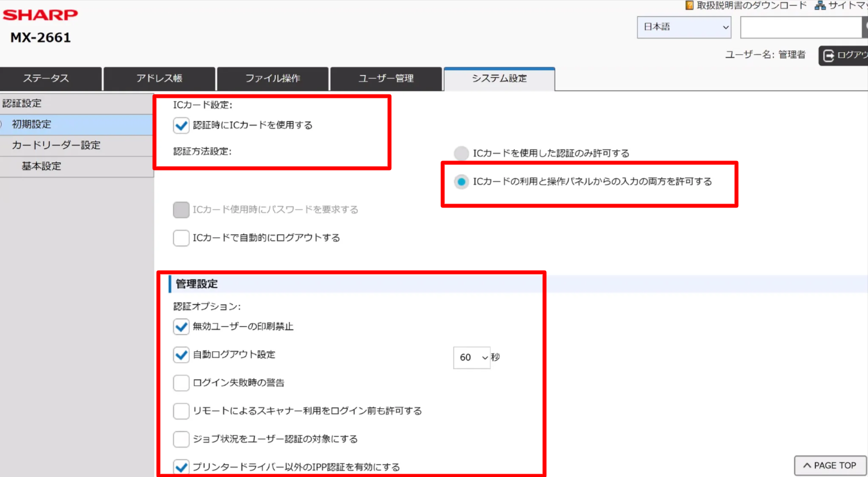Click the search input field at top

(x=801, y=27)
